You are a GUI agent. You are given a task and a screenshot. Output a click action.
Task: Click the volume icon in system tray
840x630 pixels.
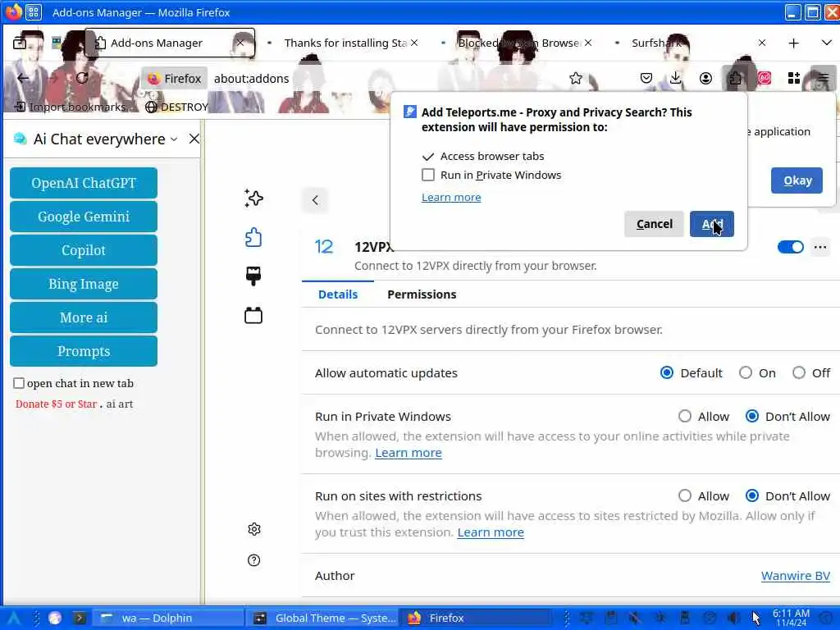click(x=734, y=619)
